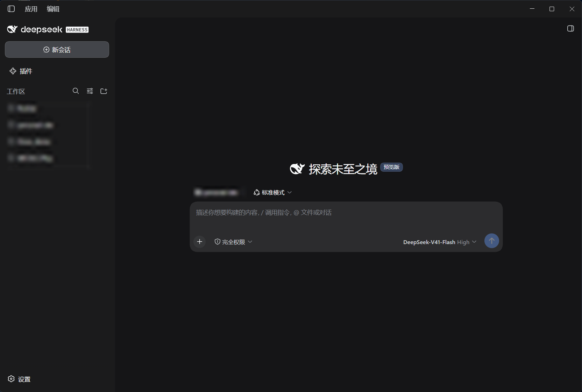The width and height of the screenshot is (582, 392).
Task: Open the 应用 menu
Action: coord(31,9)
